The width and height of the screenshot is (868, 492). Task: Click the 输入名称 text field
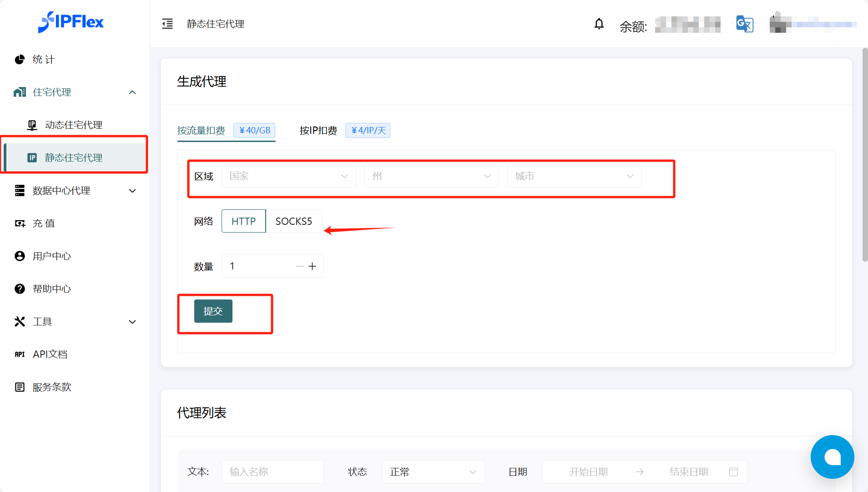273,472
